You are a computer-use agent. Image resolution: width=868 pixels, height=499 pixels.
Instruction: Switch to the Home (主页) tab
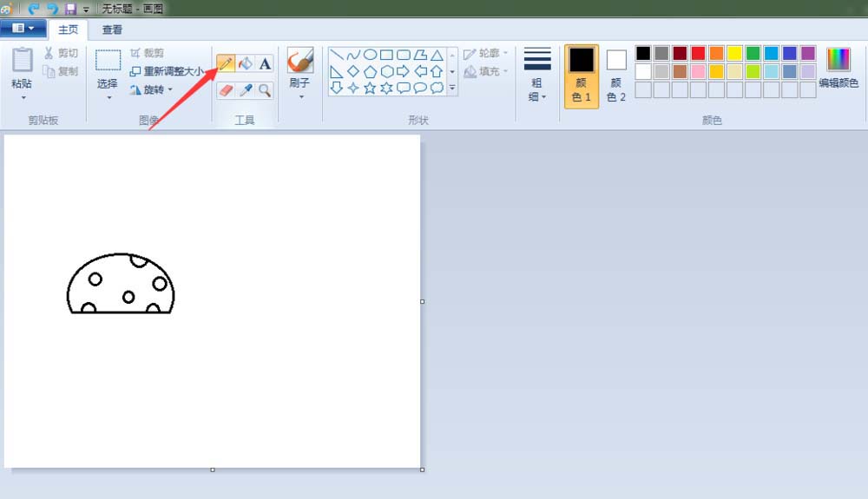pyautogui.click(x=68, y=30)
